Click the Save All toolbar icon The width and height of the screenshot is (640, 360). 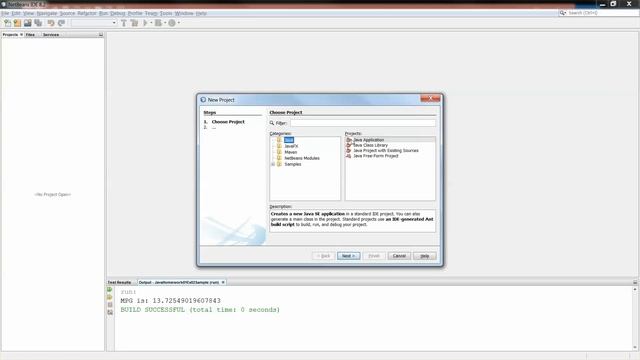[x=38, y=23]
